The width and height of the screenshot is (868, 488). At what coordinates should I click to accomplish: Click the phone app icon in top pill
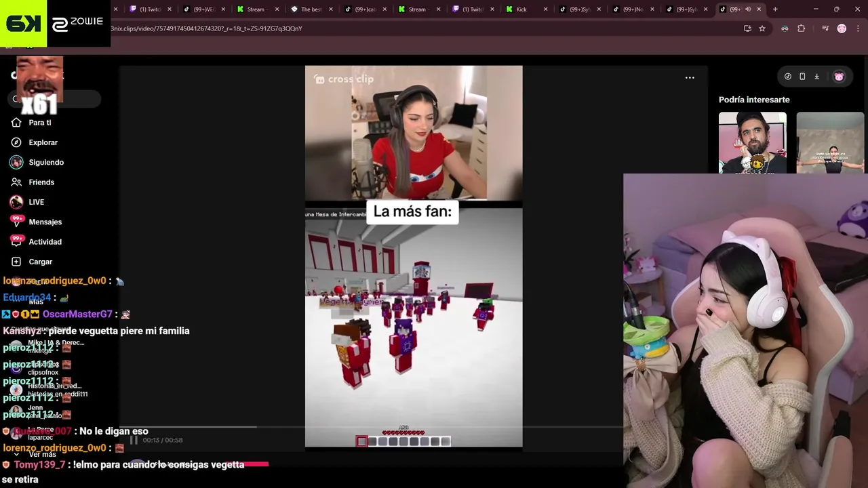pyautogui.click(x=802, y=77)
